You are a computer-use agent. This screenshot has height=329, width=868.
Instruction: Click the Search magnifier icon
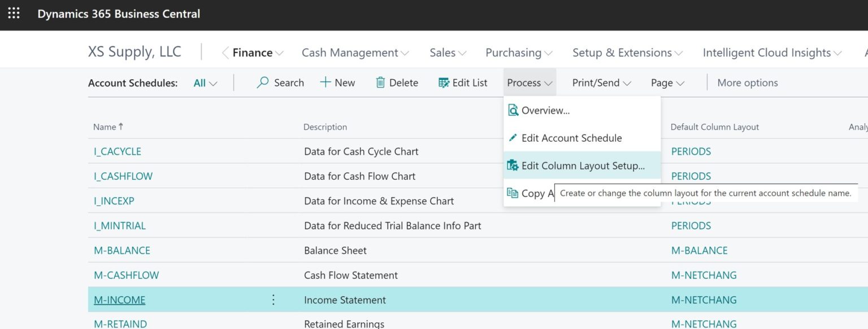point(262,83)
